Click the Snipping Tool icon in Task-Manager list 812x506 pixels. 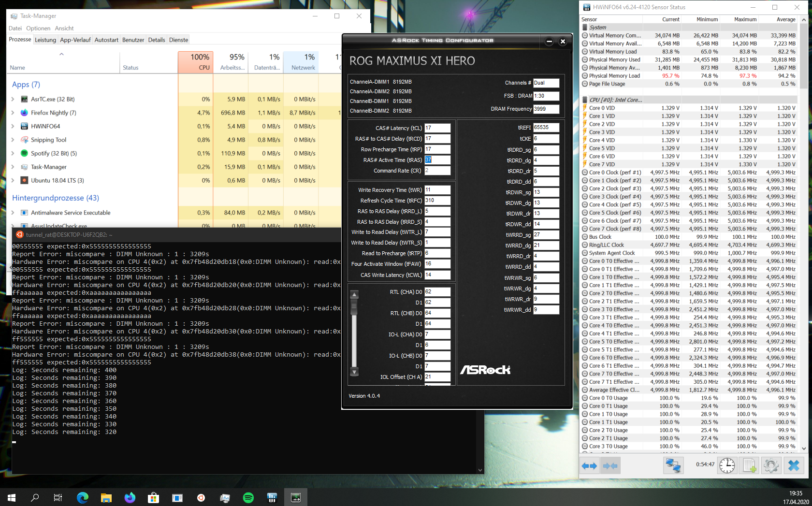pyautogui.click(x=24, y=140)
